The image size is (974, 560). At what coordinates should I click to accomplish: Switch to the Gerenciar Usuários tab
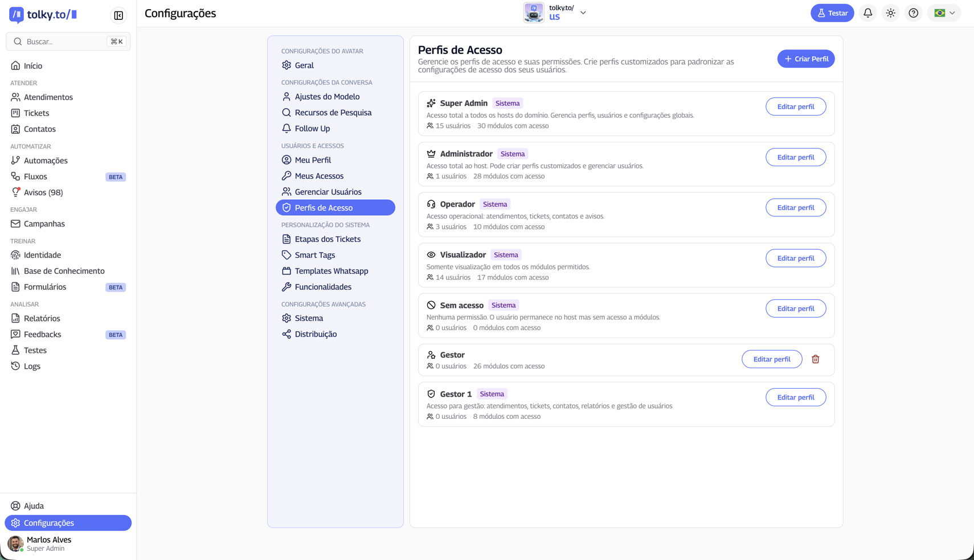328,192
